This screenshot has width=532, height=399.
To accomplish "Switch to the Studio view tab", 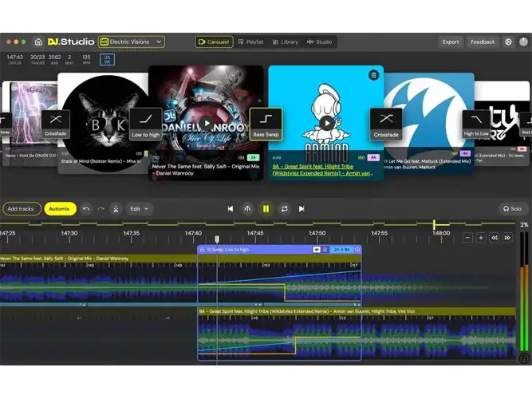I will point(319,41).
